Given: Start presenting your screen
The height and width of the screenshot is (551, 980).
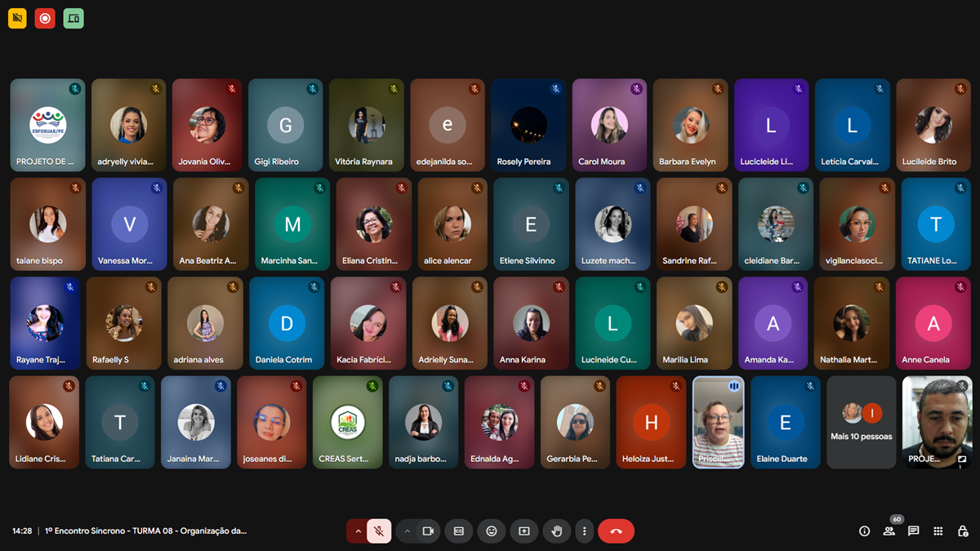Looking at the screenshot, I should click(x=524, y=531).
